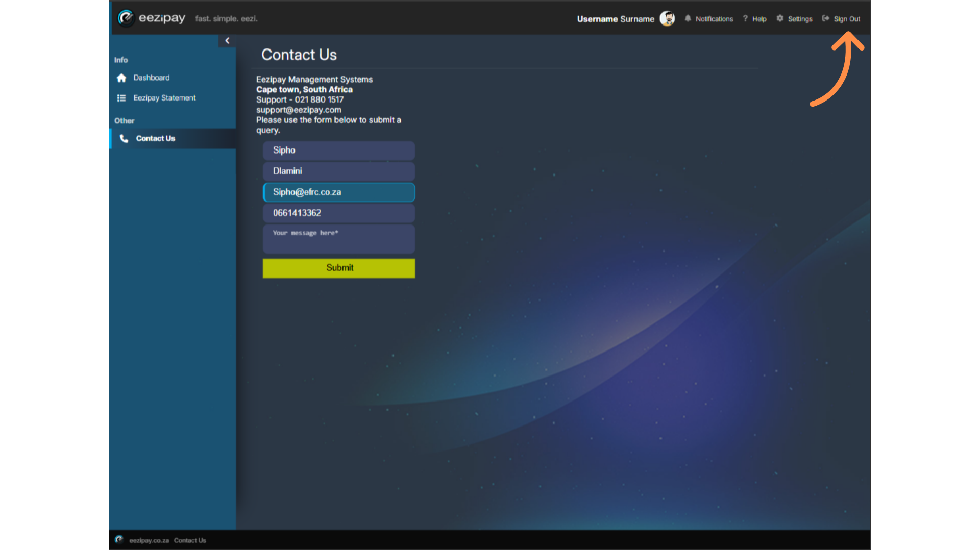Click the eezipay logo icon
The width and height of the screenshot is (980, 551).
[x=126, y=18]
